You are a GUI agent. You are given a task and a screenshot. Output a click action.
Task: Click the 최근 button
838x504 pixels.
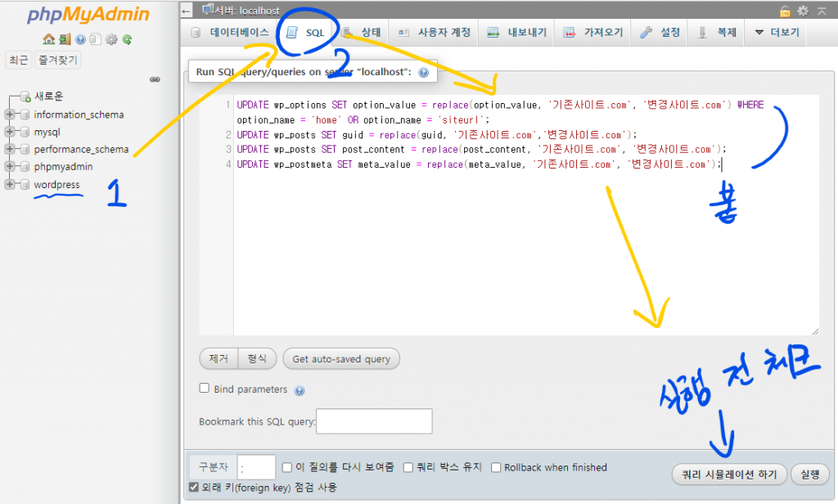click(19, 60)
